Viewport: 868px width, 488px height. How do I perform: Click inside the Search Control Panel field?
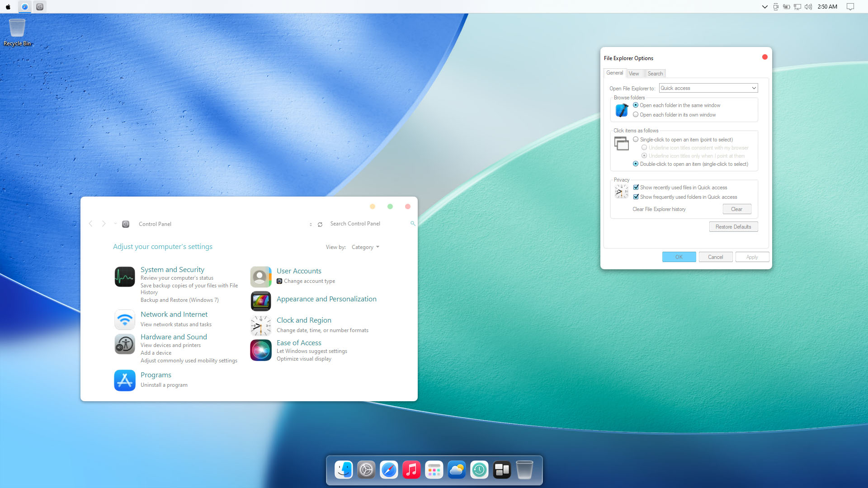coord(362,224)
